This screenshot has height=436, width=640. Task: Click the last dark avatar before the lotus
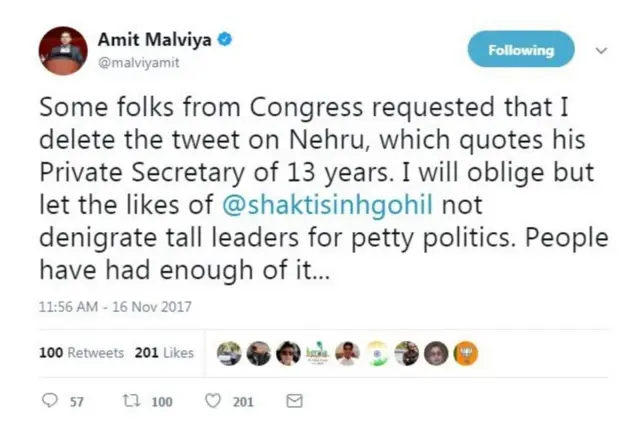pyautogui.click(x=437, y=353)
